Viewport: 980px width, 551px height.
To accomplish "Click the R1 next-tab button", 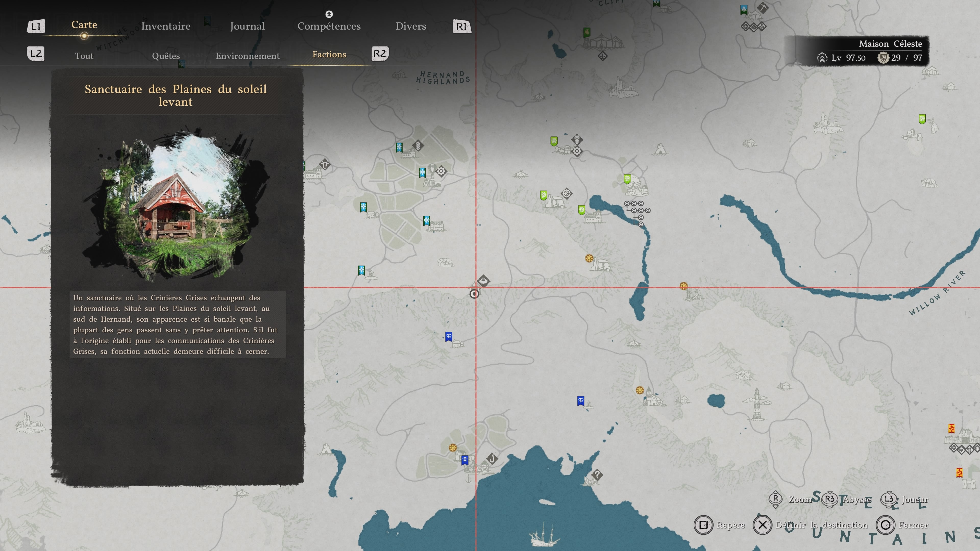I will point(462,27).
